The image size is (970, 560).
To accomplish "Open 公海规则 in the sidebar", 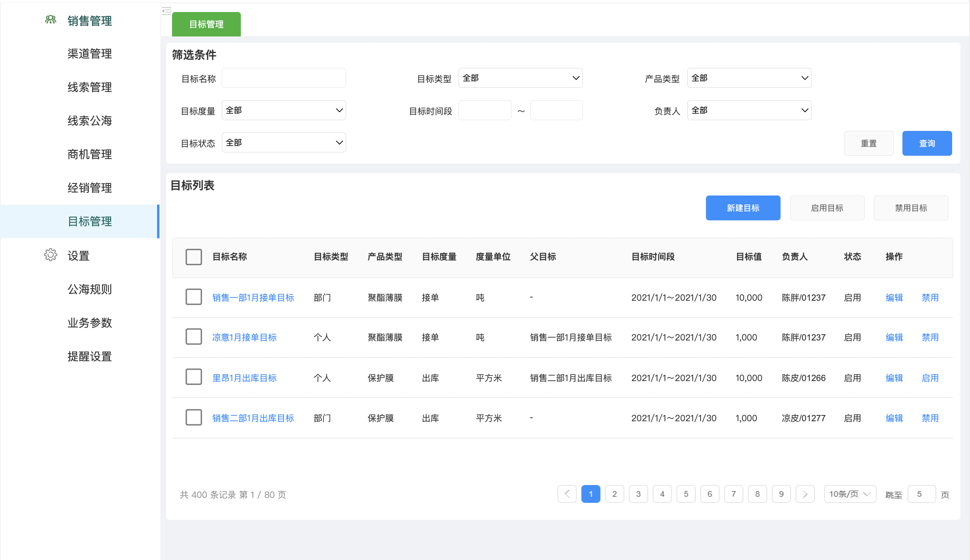I will (90, 289).
